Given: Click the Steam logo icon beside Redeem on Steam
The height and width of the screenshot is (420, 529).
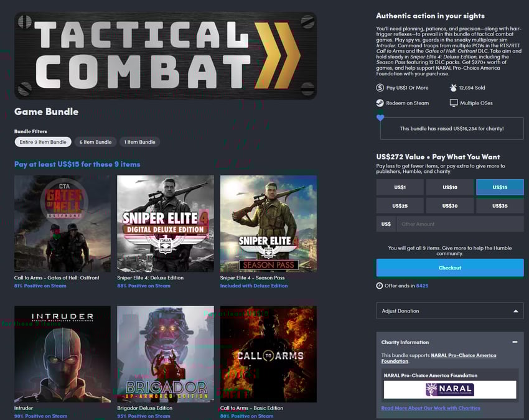Looking at the screenshot, I should pyautogui.click(x=380, y=103).
